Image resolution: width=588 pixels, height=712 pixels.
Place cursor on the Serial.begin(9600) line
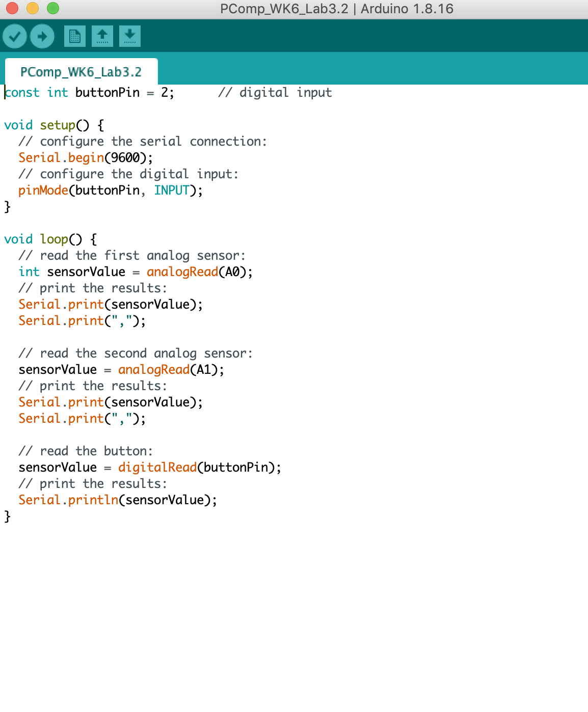click(x=86, y=158)
